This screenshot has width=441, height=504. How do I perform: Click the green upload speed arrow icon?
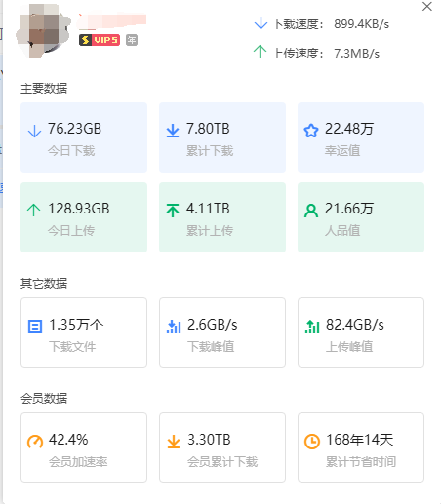pyautogui.click(x=260, y=52)
